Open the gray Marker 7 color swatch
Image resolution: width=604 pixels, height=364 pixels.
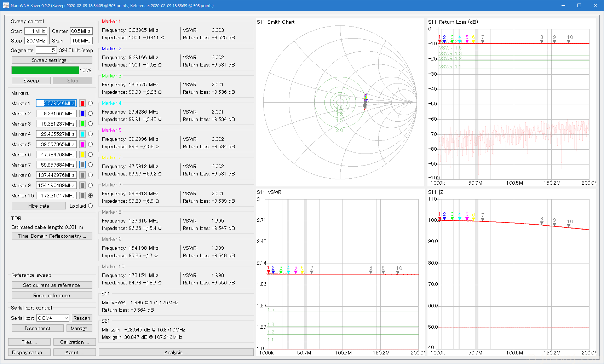click(x=82, y=165)
